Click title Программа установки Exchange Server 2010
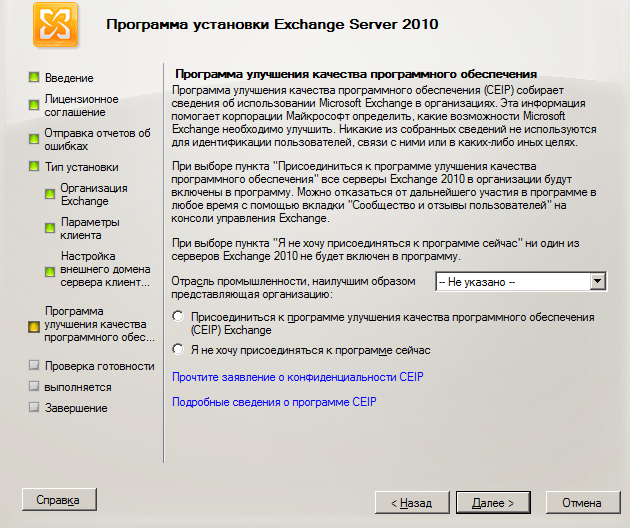Screen dimensions: 630x528 (272, 25)
